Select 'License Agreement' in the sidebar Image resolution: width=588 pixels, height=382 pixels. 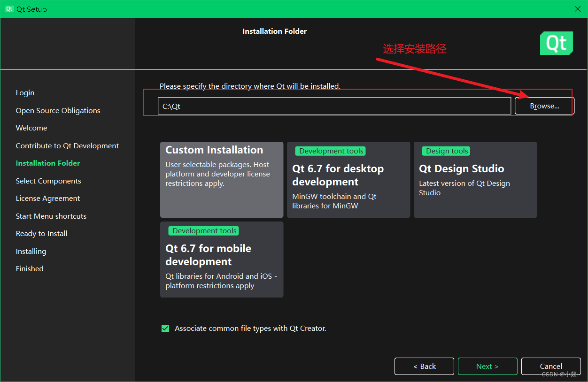(48, 198)
